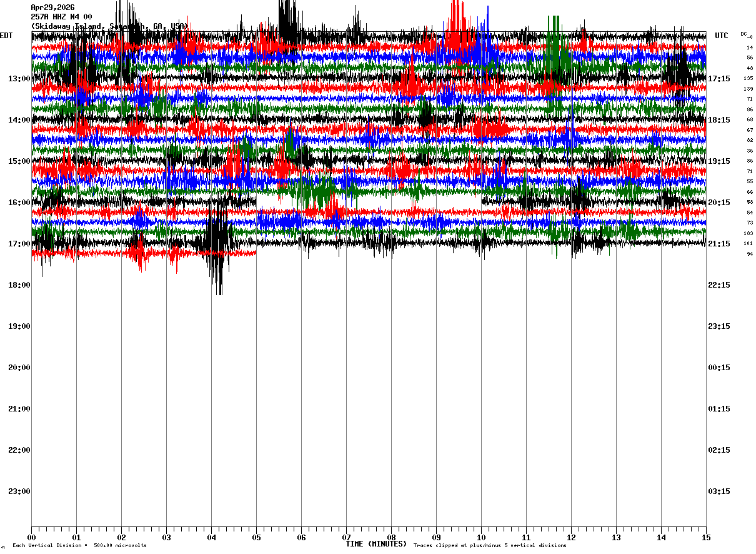Click DC offset value '56'

tap(750, 58)
